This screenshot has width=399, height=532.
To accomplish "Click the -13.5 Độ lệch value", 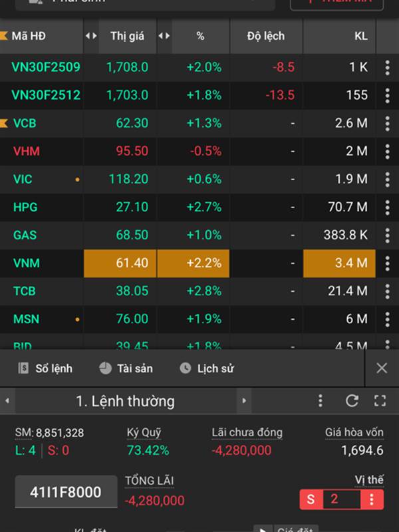I will click(280, 95).
